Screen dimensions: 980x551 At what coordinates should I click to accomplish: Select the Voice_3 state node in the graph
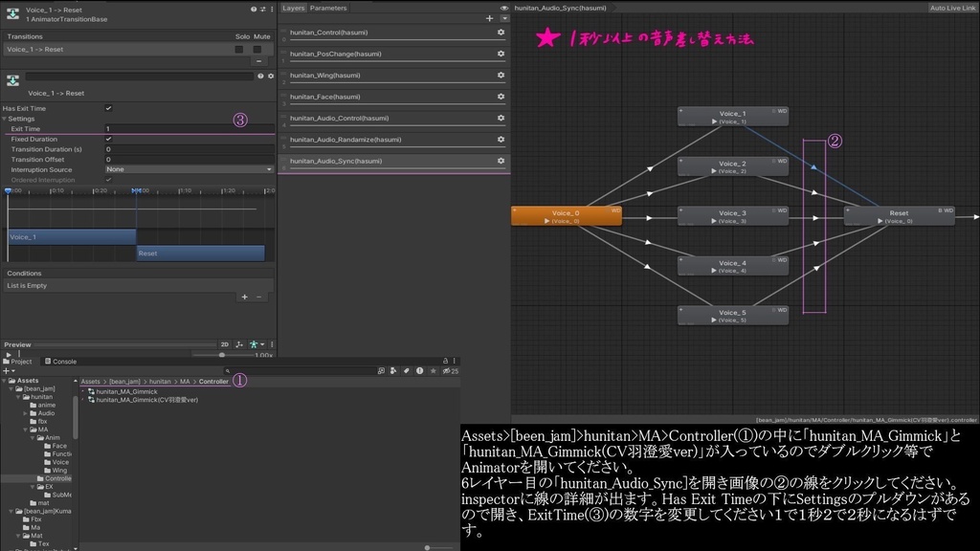pyautogui.click(x=735, y=214)
